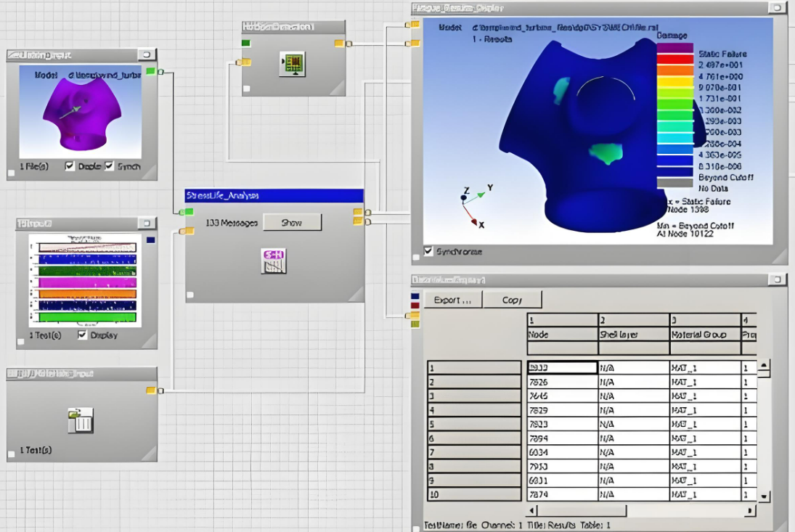
Task: Click the red band in damage legend
Action: (x=674, y=59)
